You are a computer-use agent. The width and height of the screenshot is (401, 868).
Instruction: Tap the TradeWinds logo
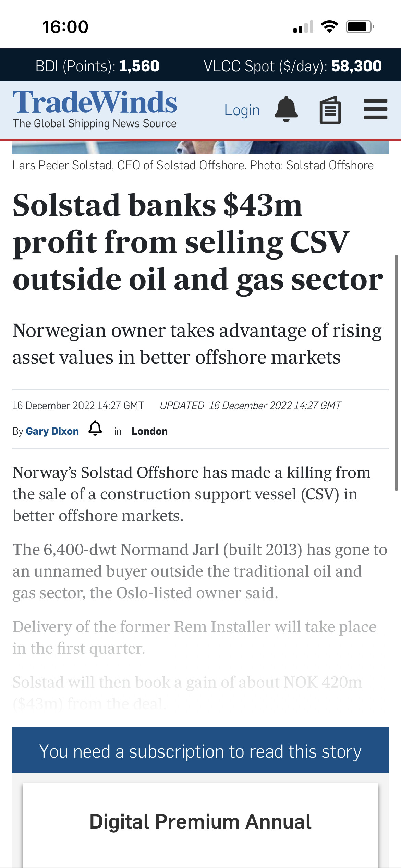(x=95, y=109)
